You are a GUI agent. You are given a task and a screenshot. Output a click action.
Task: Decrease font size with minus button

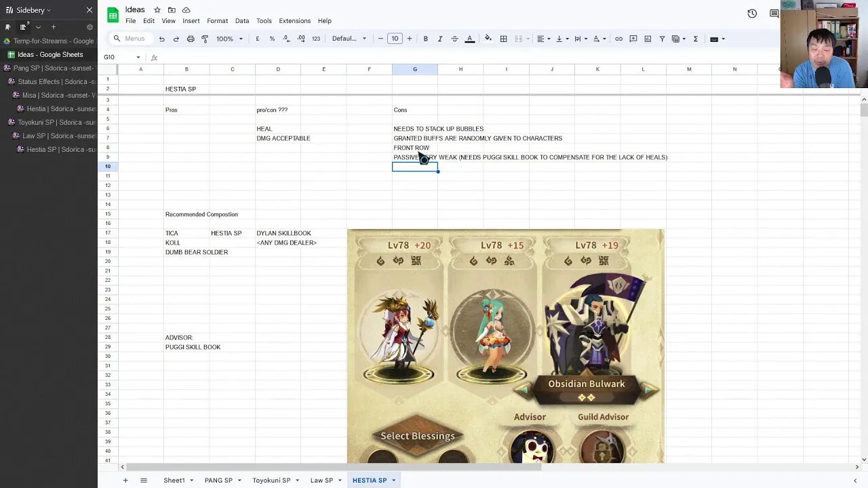[x=380, y=39]
